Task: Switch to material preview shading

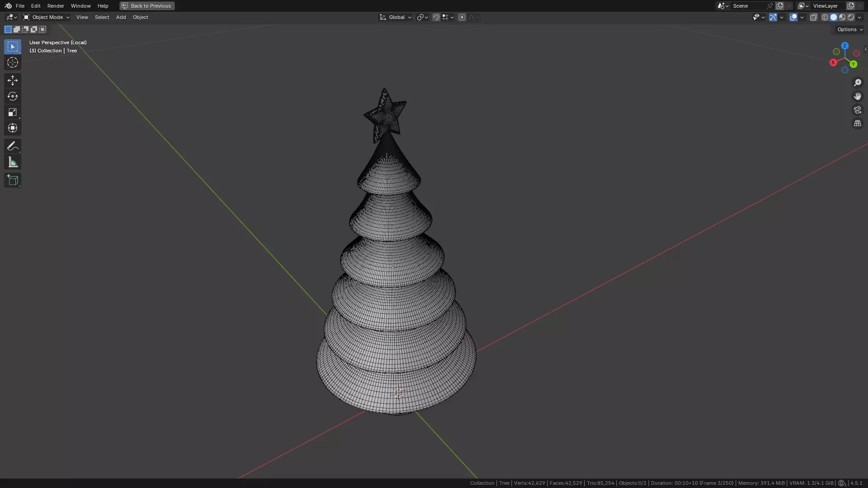Action: 842,17
